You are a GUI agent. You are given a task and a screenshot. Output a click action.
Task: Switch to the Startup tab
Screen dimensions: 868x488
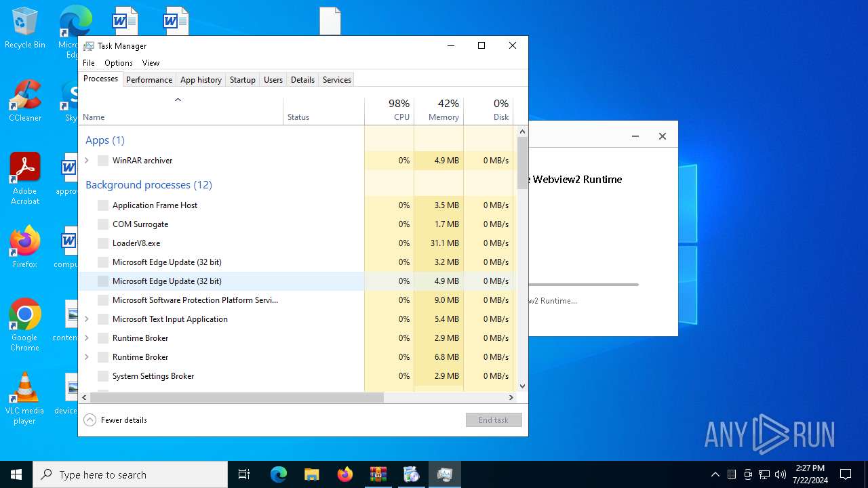(x=243, y=80)
